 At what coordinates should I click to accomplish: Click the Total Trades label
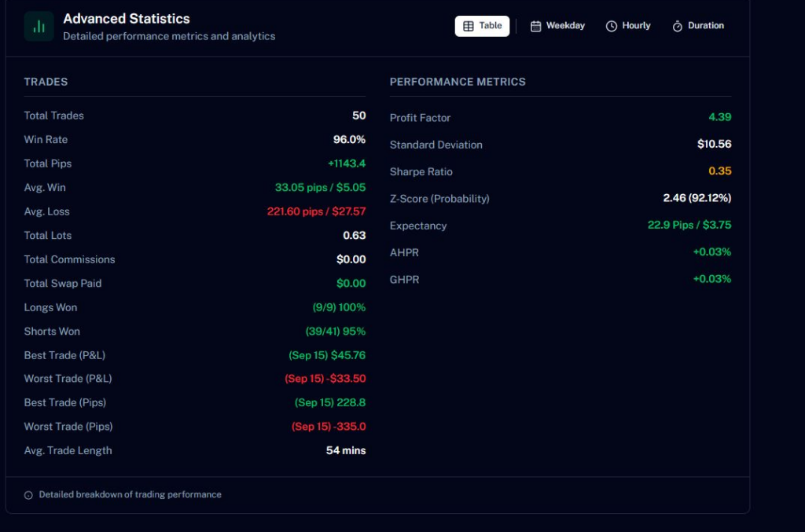coord(54,116)
